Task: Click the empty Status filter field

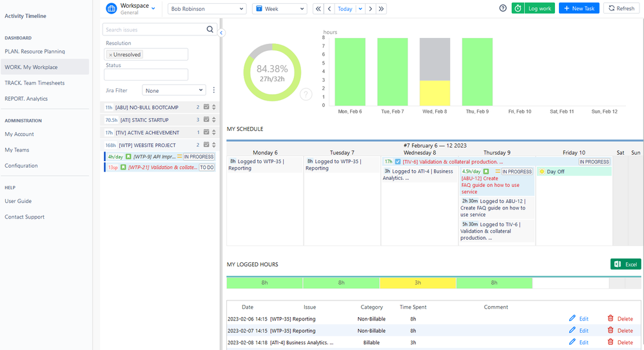Action: click(x=146, y=74)
